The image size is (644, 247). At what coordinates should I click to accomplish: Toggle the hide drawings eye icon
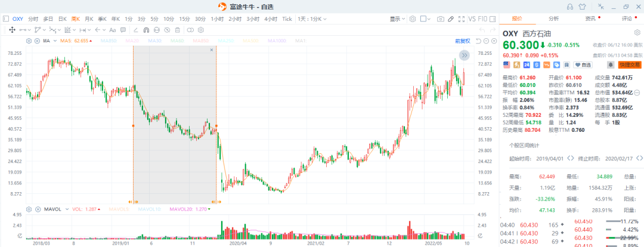pos(167,30)
